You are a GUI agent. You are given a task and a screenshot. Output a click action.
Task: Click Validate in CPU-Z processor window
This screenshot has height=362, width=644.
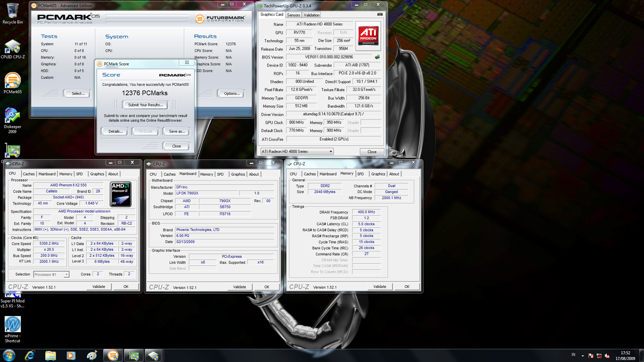point(99,287)
